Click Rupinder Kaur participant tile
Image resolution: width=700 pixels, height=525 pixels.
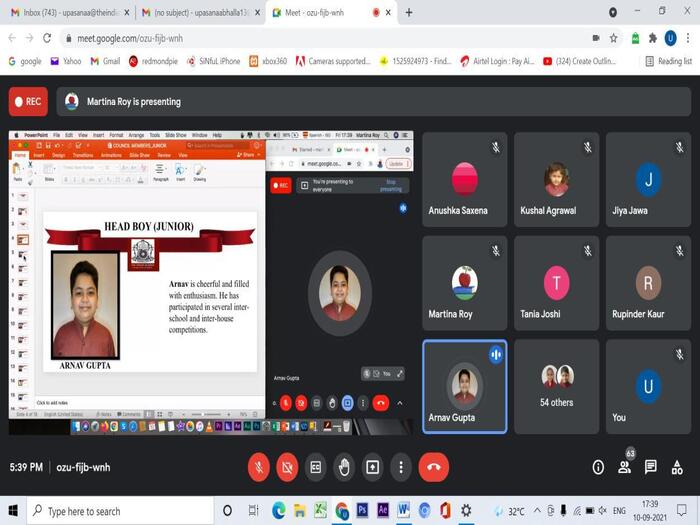tap(648, 283)
